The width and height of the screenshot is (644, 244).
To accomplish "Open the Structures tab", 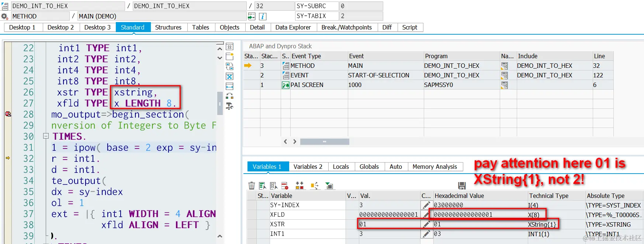I will (168, 27).
